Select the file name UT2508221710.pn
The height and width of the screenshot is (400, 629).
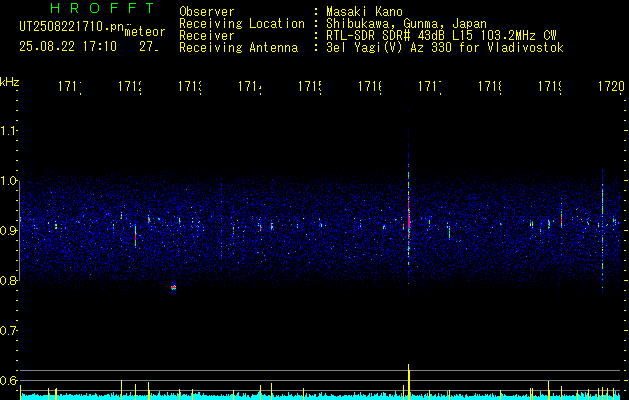pyautogui.click(x=71, y=27)
